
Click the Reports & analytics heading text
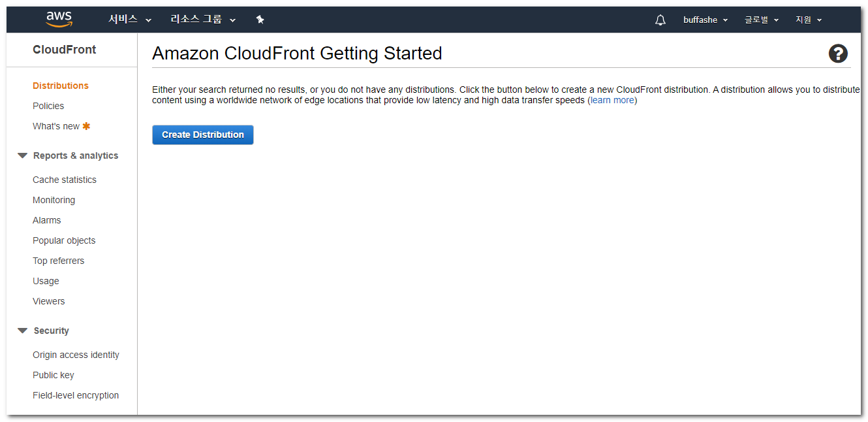tap(76, 155)
